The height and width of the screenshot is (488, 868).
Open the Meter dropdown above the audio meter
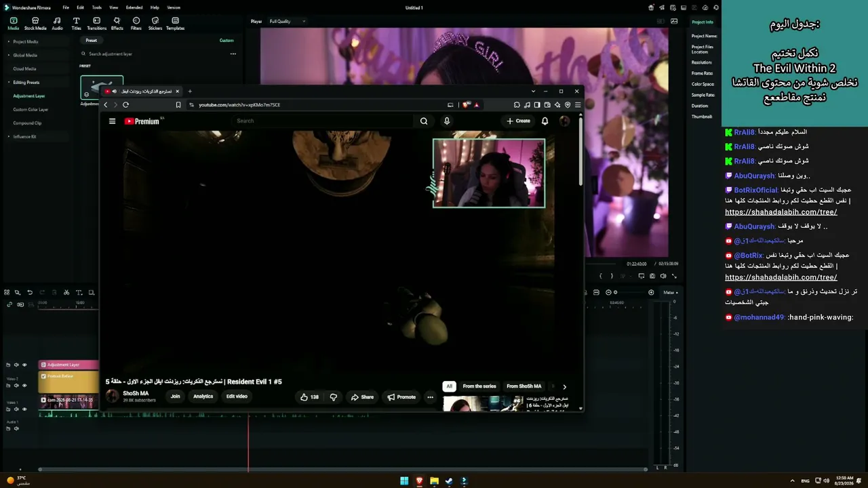(x=670, y=292)
